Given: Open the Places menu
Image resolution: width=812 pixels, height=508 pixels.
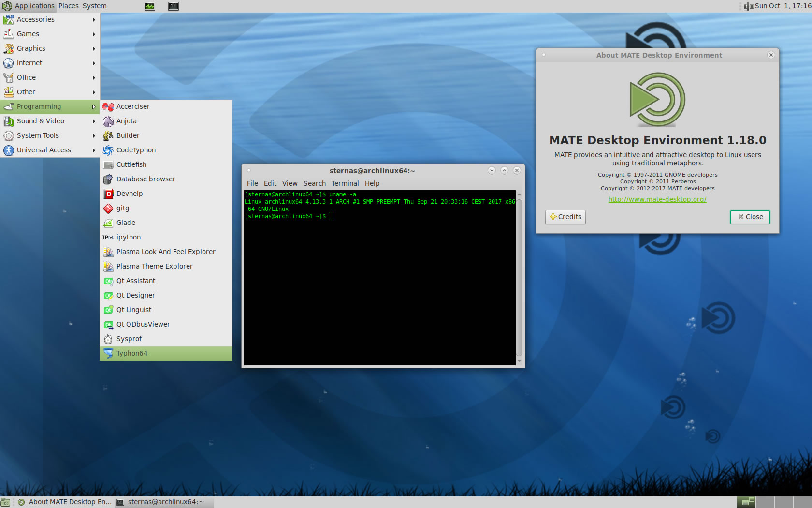Looking at the screenshot, I should (x=69, y=6).
